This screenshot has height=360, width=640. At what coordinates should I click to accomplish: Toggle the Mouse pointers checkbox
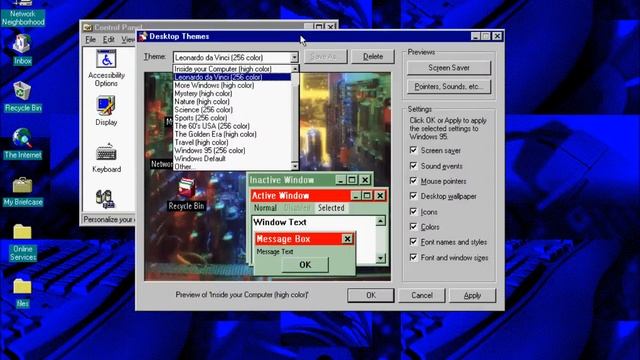tap(413, 181)
